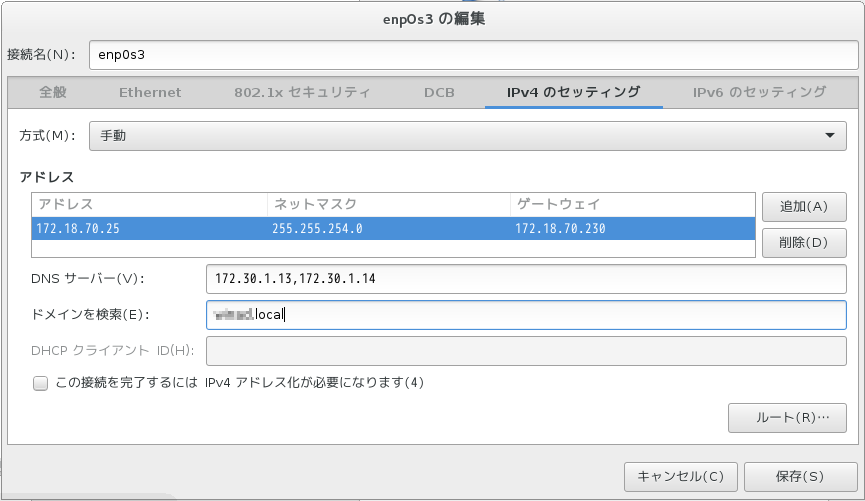Image resolution: width=865 pixels, height=501 pixels.
Task: Click the 削除(D) delete button
Action: (x=804, y=243)
